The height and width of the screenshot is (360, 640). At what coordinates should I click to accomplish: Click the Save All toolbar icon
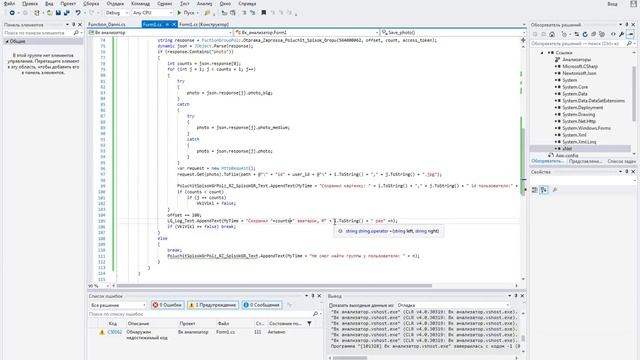(x=67, y=13)
